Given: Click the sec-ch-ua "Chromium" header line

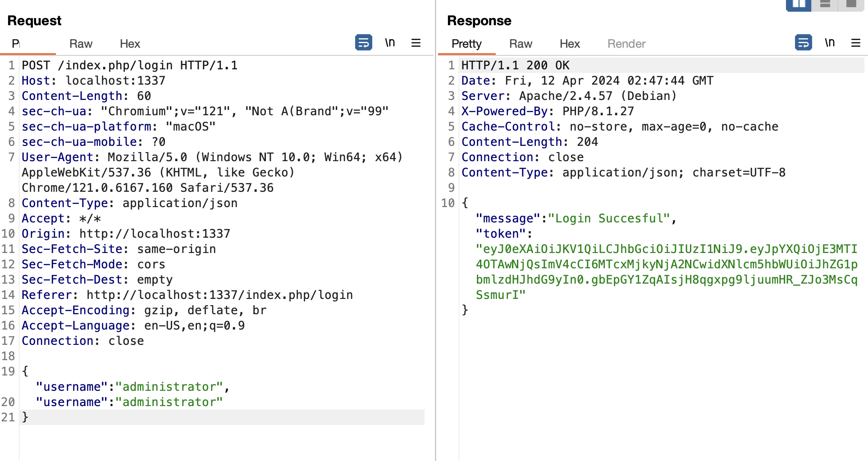Looking at the screenshot, I should click(x=206, y=111).
